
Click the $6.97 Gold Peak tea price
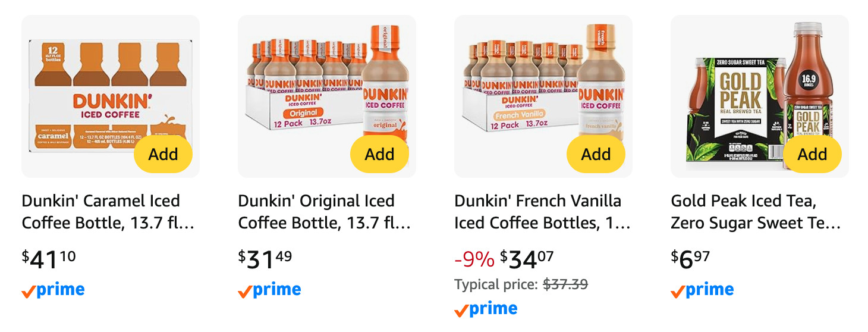[690, 259]
